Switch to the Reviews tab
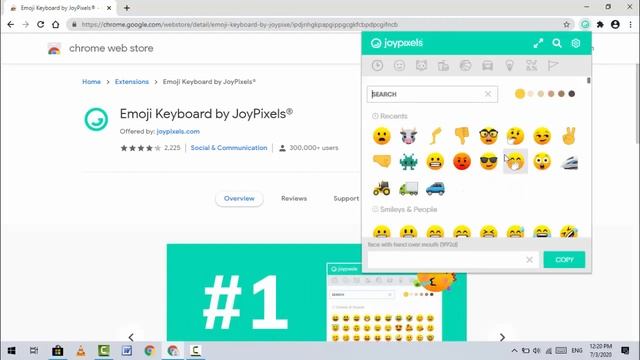The image size is (640, 360). pyautogui.click(x=294, y=198)
